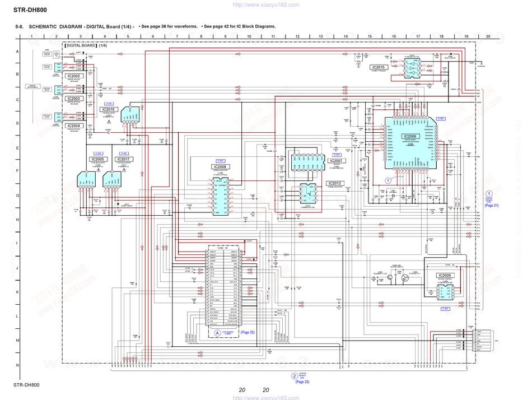Viewport: 532px width, 400px height.
Task: Click the 'SCHEMATIC DIAGRAM - DIGITAL Board (1/4)' heading
Action: click(x=81, y=26)
